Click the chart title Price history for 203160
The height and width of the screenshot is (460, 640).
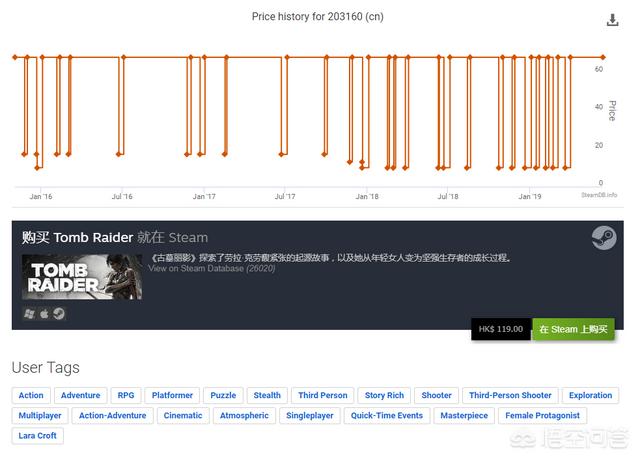tap(318, 17)
